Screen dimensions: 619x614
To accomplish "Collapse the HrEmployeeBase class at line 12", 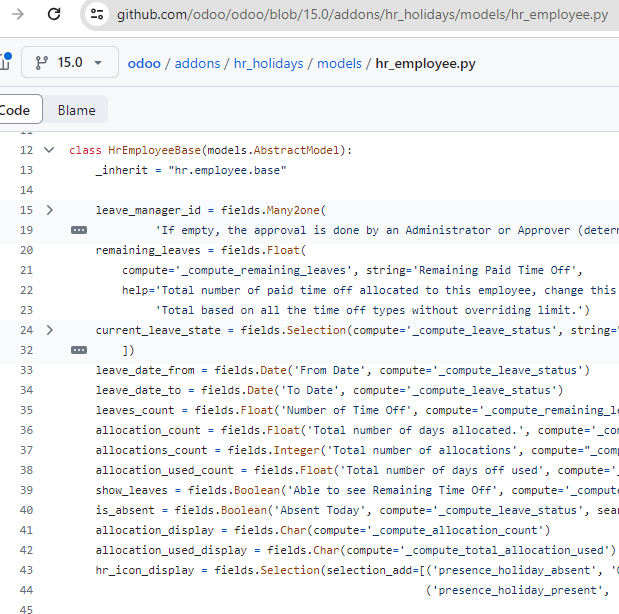I will click(49, 150).
